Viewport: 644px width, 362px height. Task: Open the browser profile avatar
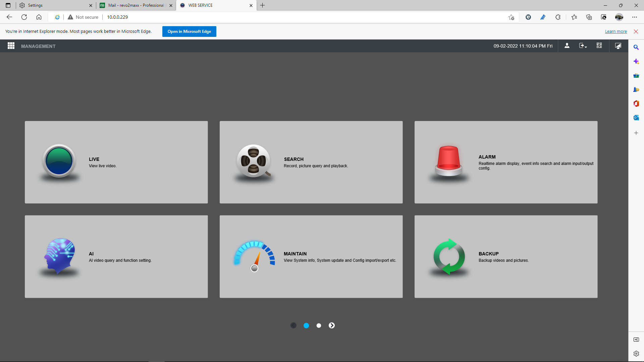tap(619, 17)
